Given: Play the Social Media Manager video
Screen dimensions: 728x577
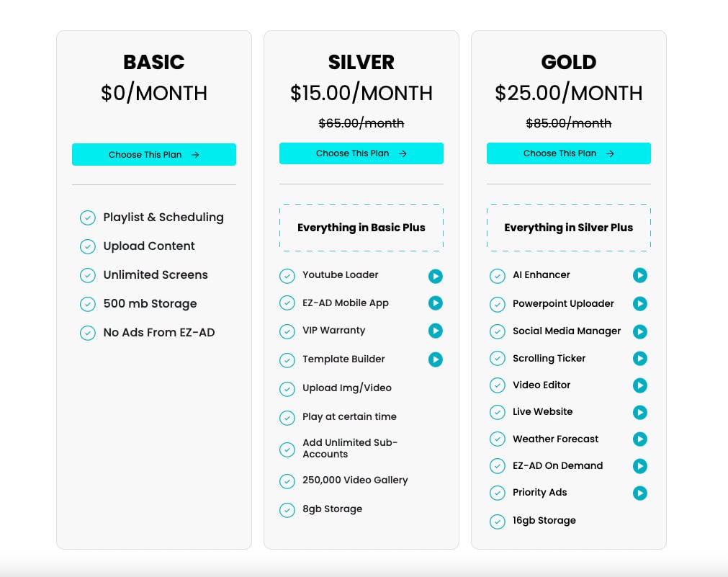Looking at the screenshot, I should (x=639, y=331).
